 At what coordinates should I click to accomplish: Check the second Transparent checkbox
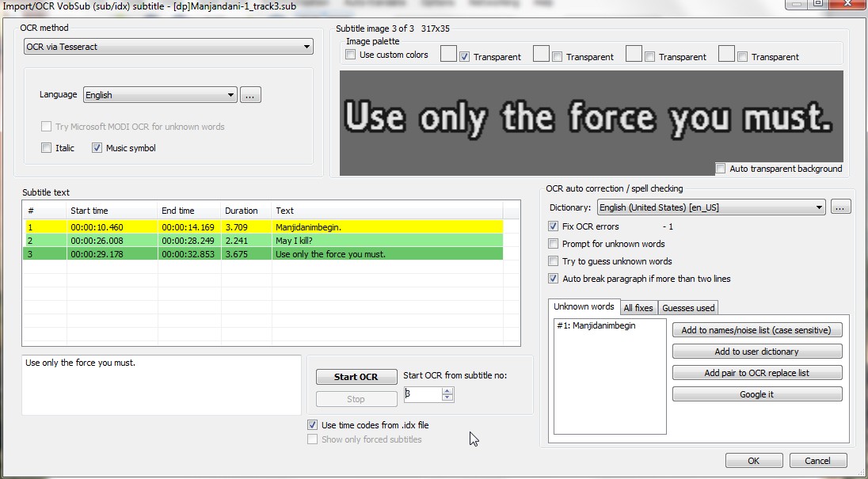[x=557, y=57]
